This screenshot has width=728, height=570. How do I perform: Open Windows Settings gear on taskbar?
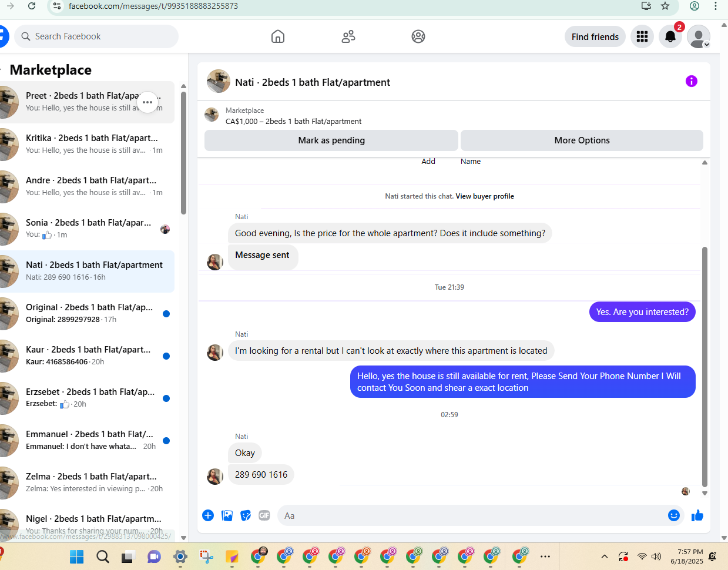[180, 556]
